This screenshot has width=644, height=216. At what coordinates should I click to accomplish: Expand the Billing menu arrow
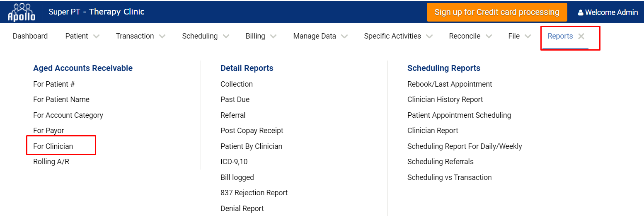coord(273,36)
